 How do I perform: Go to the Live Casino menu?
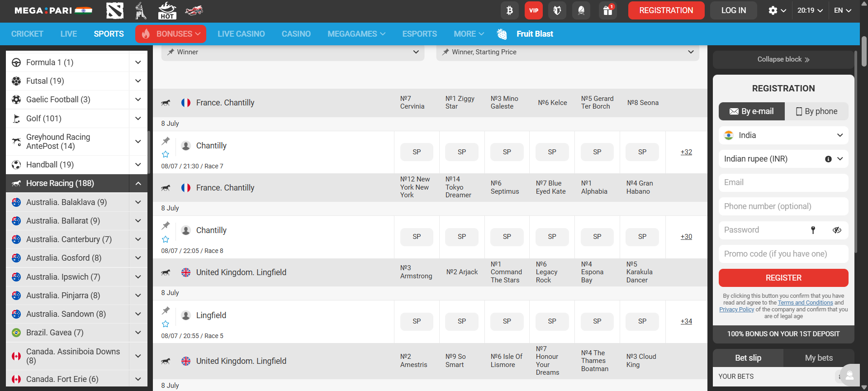(x=241, y=34)
